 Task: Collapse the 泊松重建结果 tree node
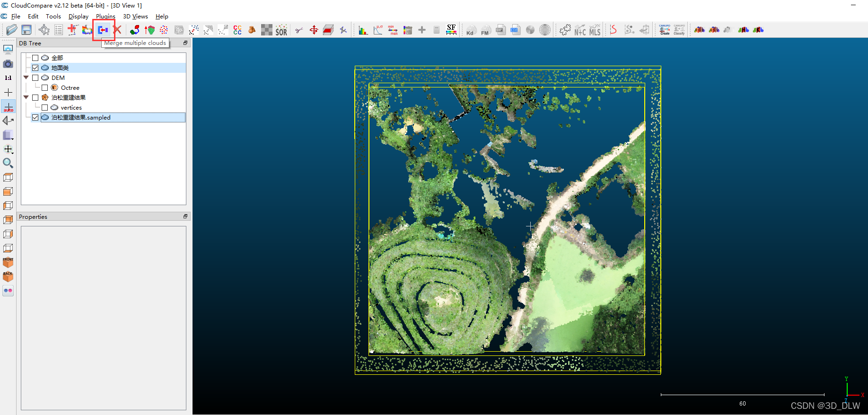click(x=26, y=97)
